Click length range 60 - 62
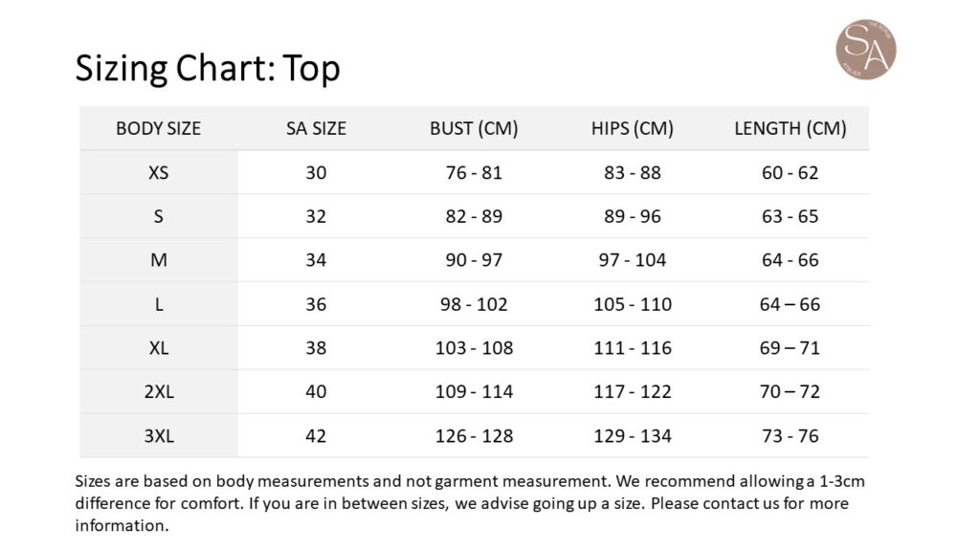Viewport: 980px width, 551px height. [x=790, y=173]
